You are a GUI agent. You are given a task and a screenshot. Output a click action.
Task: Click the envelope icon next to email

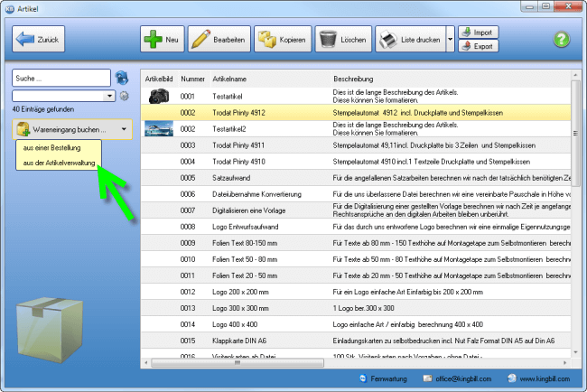tap(427, 378)
